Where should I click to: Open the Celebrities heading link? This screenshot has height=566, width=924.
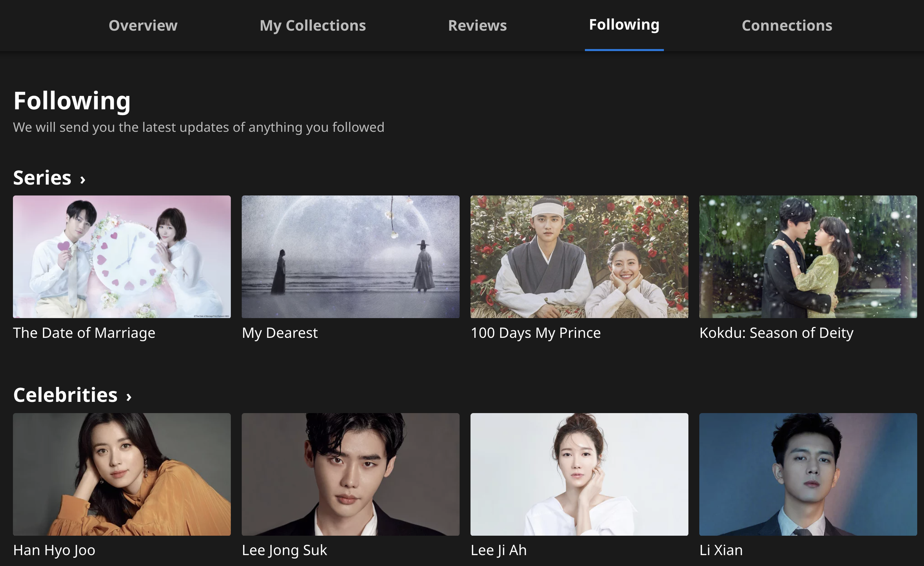point(65,395)
